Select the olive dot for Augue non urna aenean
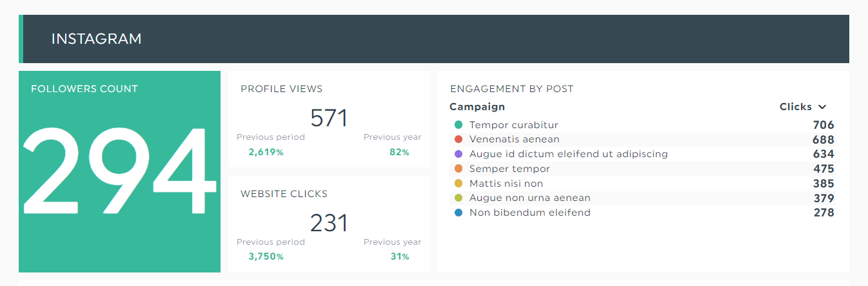The width and height of the screenshot is (868, 286). click(x=459, y=198)
